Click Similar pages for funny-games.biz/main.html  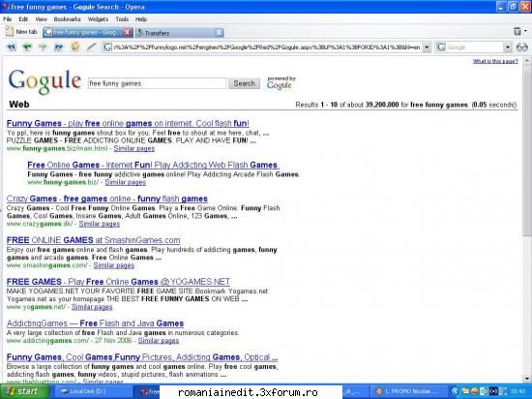pyautogui.click(x=134, y=148)
